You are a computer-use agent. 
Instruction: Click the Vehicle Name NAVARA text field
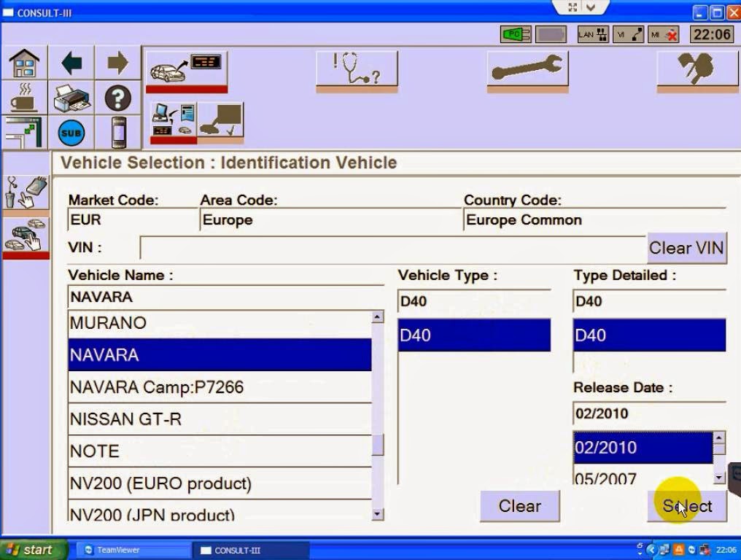[x=226, y=297]
